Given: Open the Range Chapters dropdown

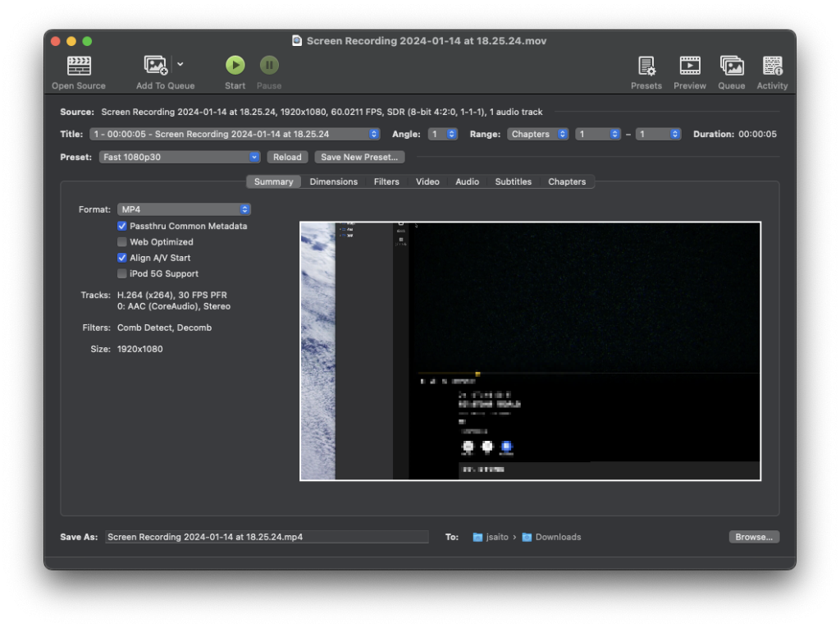Looking at the screenshot, I should [537, 134].
